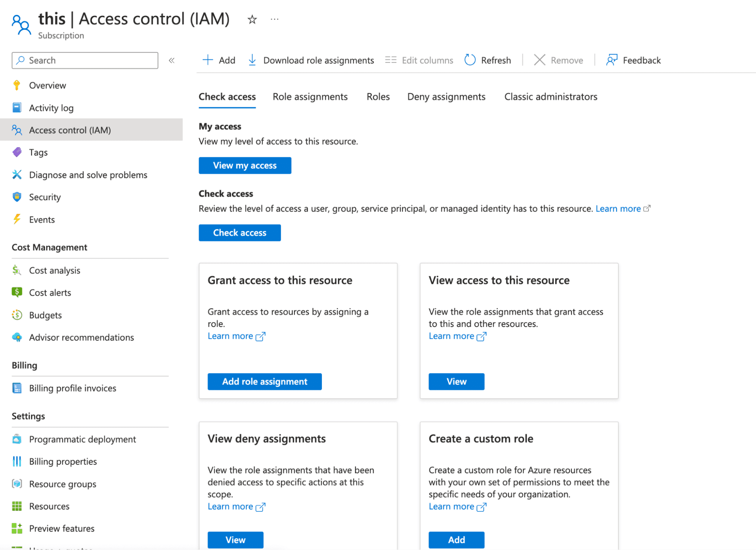The height and width of the screenshot is (550, 756).
Task: Click the Download role assignments label
Action: click(318, 60)
